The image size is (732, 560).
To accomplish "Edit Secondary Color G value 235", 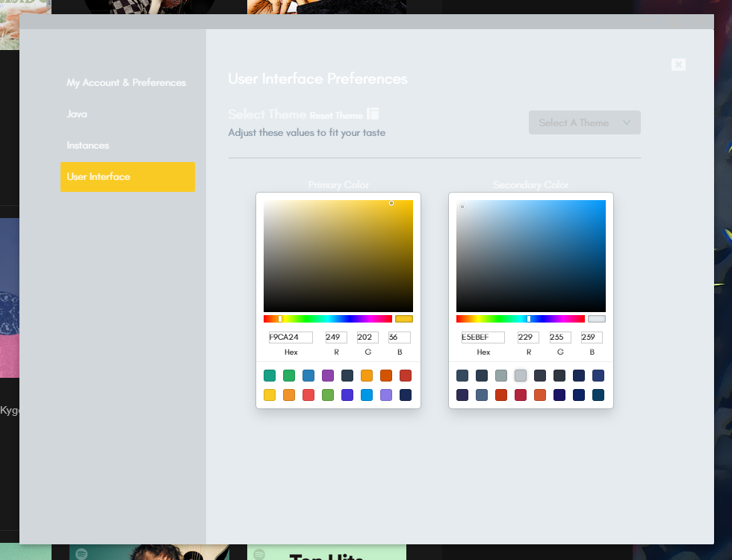I will pyautogui.click(x=560, y=337).
